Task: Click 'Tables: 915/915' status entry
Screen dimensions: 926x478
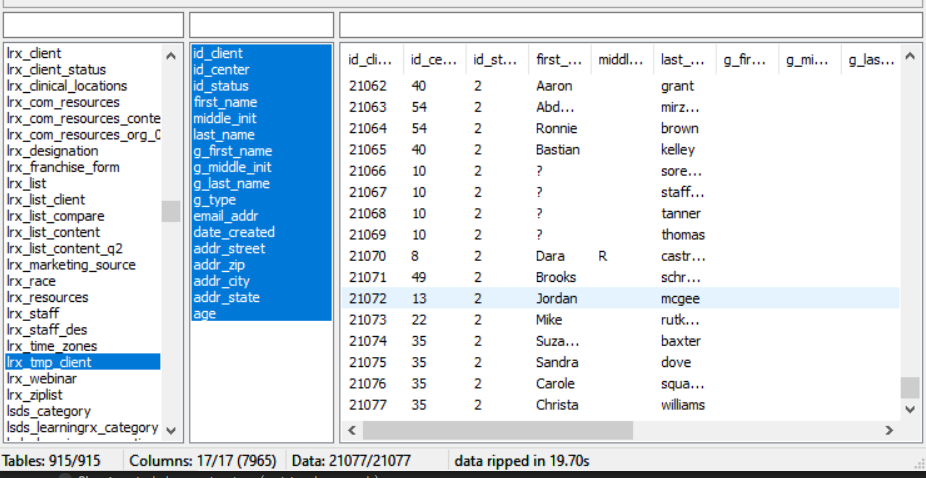Action: (51, 461)
